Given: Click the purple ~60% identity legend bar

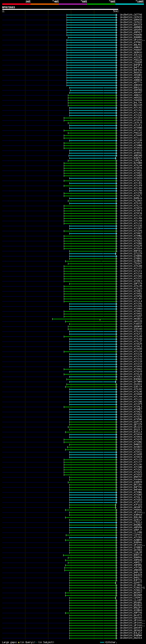Looking at the screenshot, I should 73,4.
